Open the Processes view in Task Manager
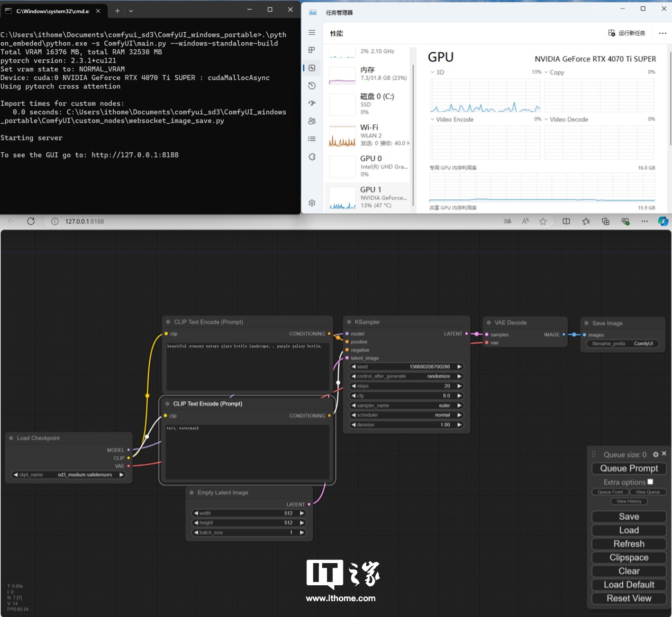Viewport: 672px width, 617px height. coord(312,50)
